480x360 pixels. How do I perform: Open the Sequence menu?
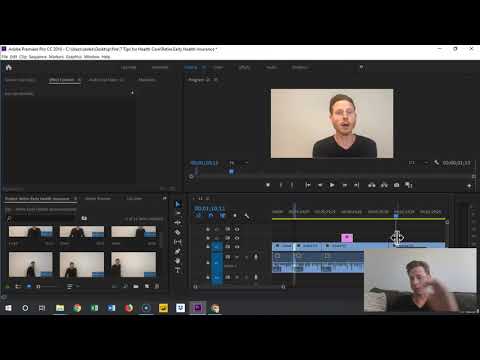point(38,57)
